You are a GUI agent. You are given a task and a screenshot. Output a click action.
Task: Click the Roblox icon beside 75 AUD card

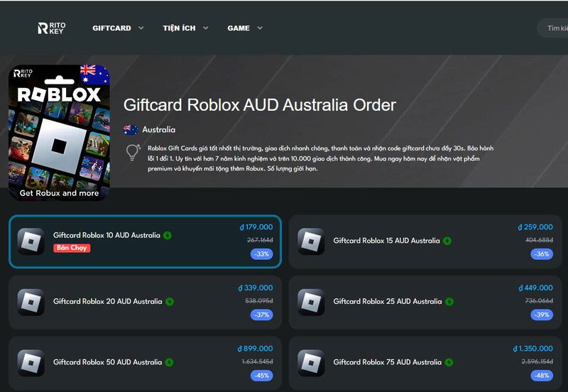311,363
